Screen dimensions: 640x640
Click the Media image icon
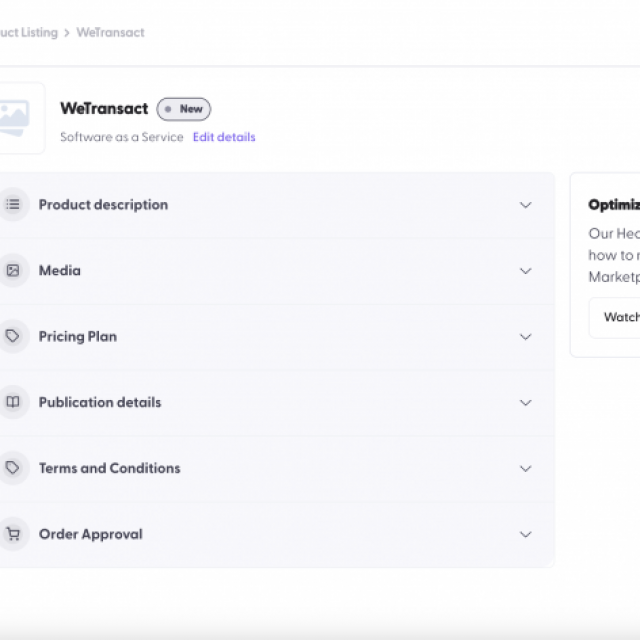pyautogui.click(x=13, y=270)
